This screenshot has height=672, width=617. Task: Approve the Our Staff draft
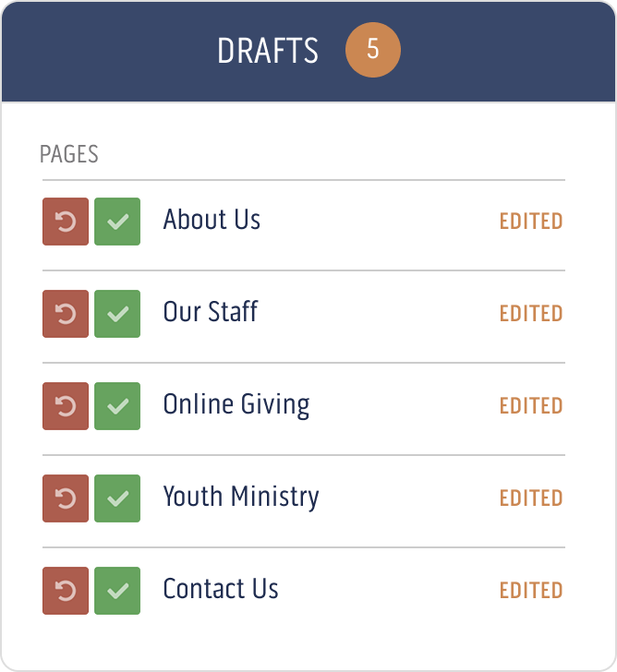coord(117,314)
